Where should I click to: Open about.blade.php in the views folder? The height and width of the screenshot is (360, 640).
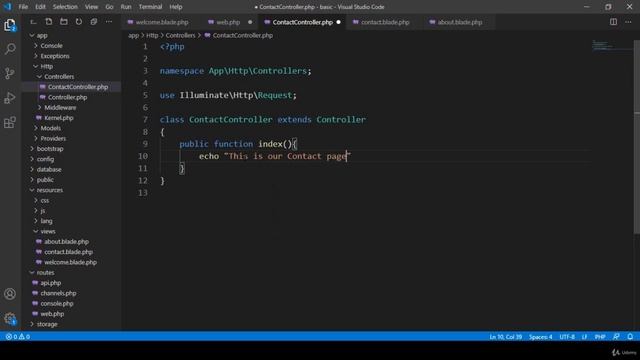tap(66, 242)
